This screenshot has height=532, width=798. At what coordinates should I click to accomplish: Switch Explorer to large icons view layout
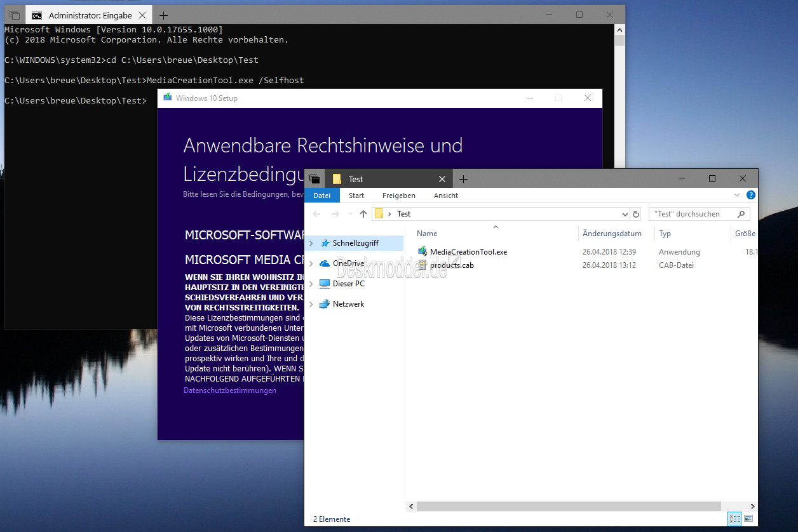[748, 519]
